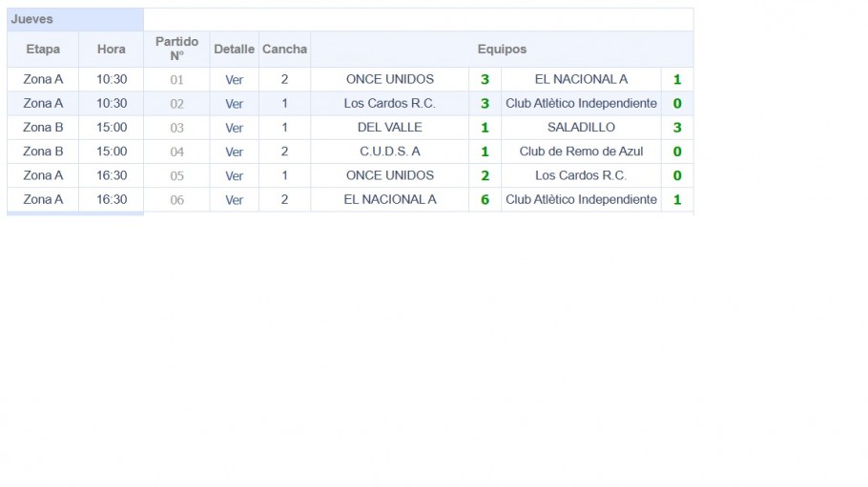Click Los Cardos R.C. in match 02
The height and width of the screenshot is (487, 868).
[390, 104]
